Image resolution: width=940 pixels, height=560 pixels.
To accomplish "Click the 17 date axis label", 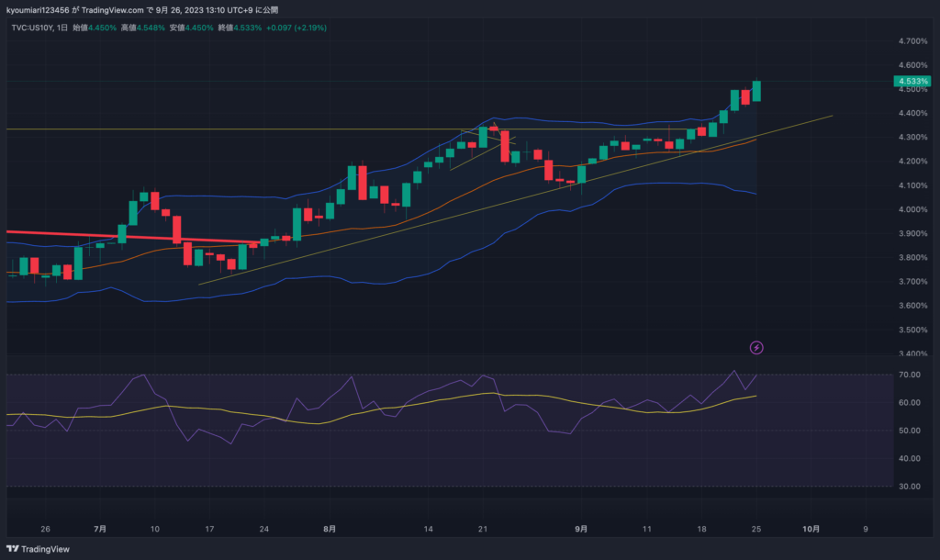I will [209, 529].
